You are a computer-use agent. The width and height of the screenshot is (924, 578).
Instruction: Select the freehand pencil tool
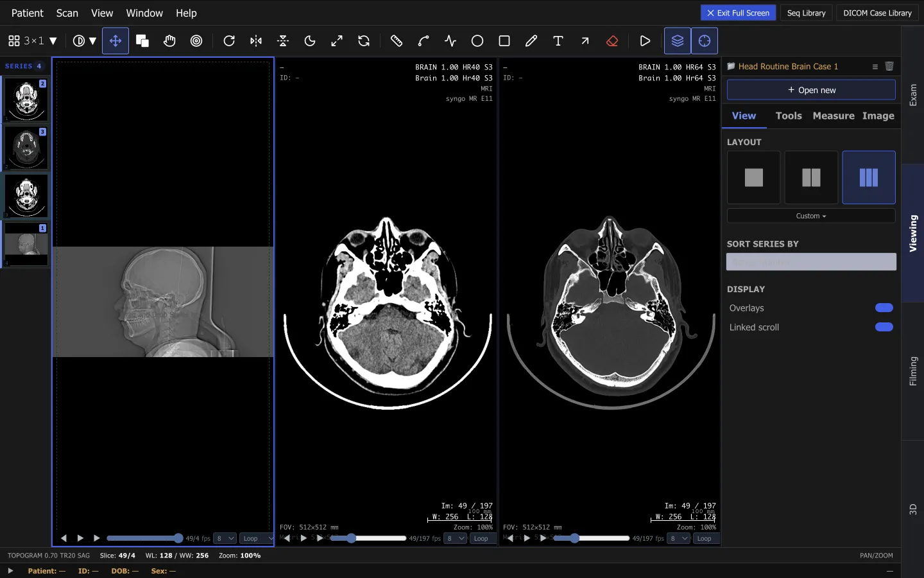[x=531, y=41]
